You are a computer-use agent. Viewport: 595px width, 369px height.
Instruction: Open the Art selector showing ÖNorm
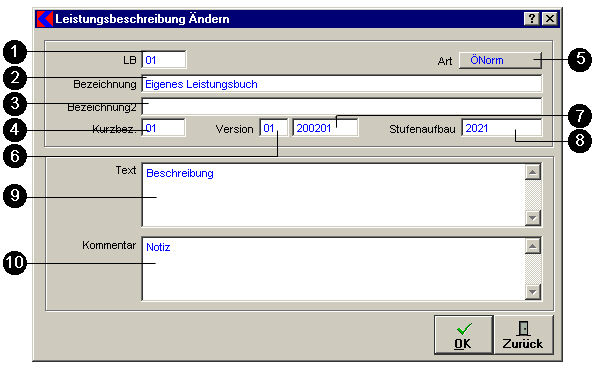(x=500, y=60)
